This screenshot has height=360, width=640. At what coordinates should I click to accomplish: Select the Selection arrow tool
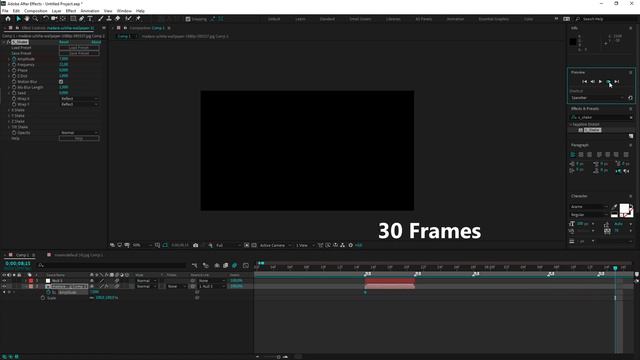click(18, 19)
